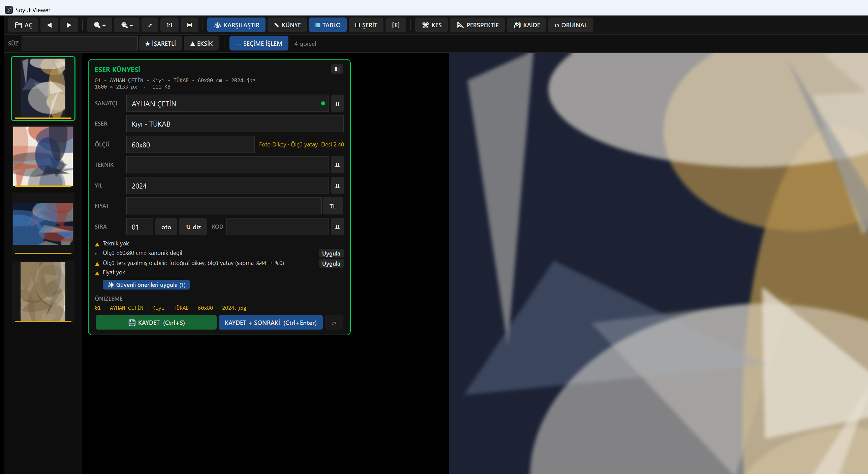
Task: Click the FİYAT price input
Action: click(224, 206)
